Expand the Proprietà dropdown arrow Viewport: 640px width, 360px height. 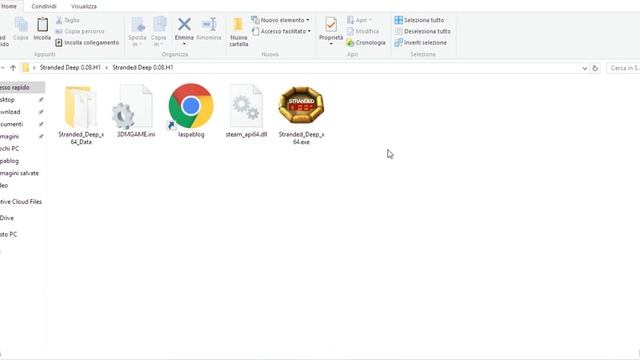331,44
